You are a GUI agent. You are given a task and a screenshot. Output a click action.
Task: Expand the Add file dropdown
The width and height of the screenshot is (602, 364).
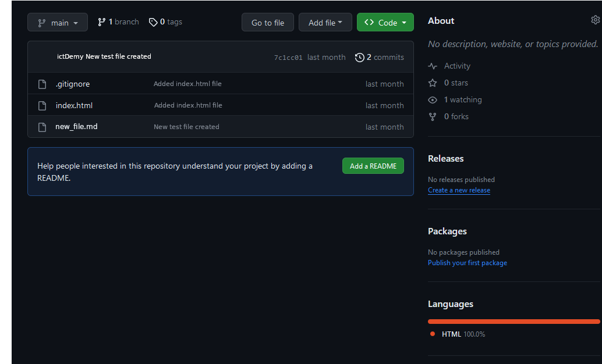[325, 22]
